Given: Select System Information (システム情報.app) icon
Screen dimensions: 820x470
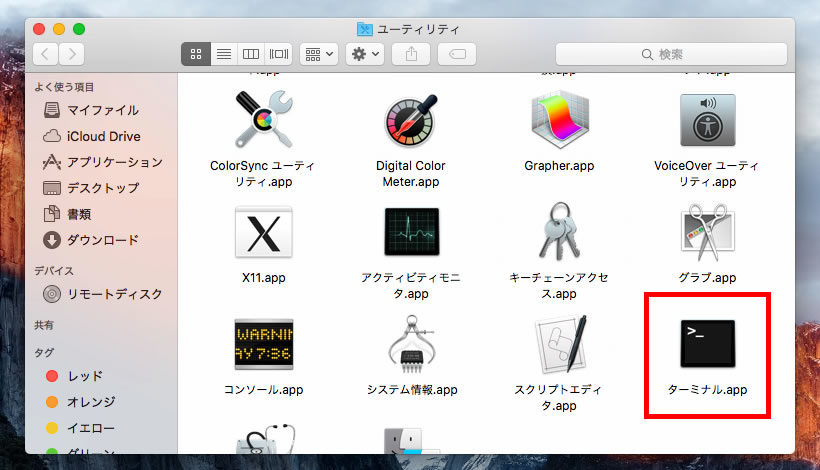Looking at the screenshot, I should 412,344.
